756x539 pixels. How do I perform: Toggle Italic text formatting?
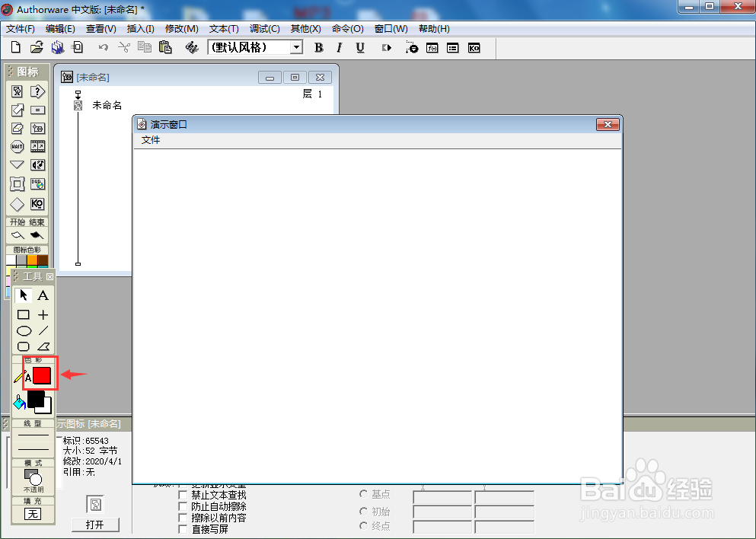340,48
